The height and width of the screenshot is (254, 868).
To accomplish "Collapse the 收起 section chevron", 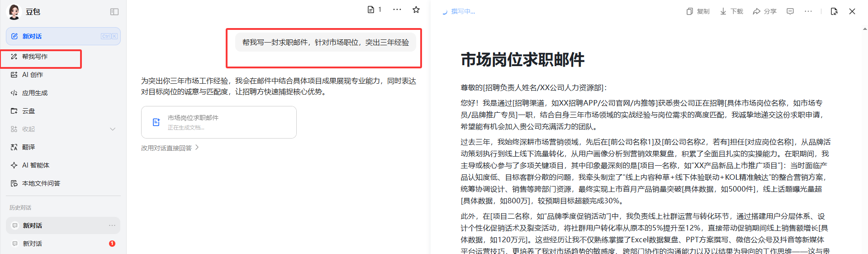I will pyautogui.click(x=113, y=129).
